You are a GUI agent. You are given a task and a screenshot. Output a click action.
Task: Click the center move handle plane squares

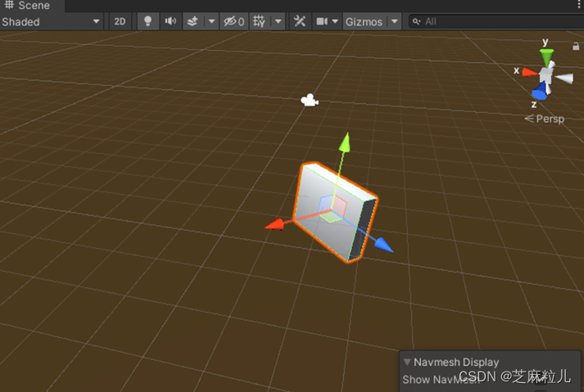coord(333,208)
